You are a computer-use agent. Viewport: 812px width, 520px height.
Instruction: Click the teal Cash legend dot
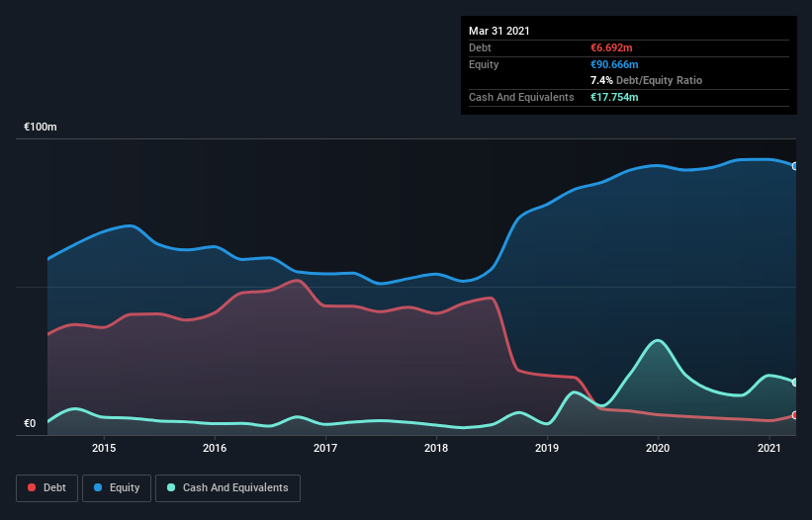[x=171, y=487]
